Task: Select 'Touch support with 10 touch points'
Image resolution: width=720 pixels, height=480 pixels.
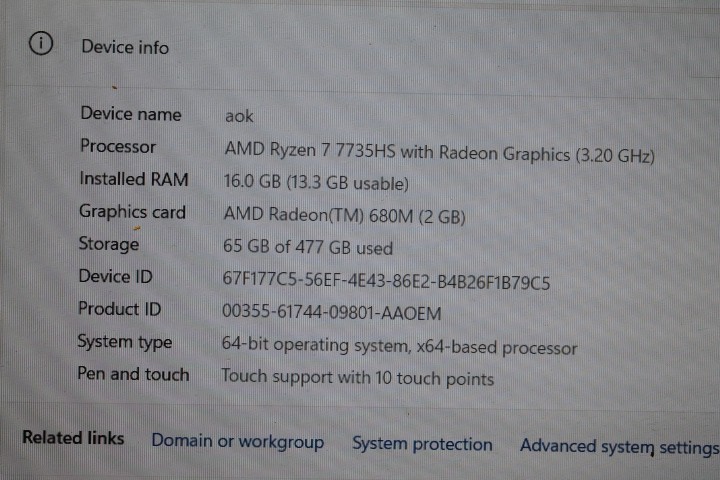Action: coord(357,378)
